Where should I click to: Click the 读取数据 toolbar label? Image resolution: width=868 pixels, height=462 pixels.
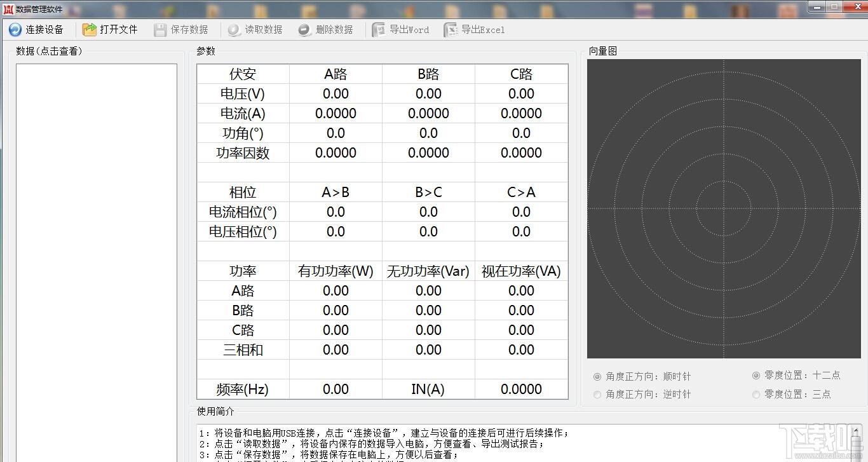264,29
